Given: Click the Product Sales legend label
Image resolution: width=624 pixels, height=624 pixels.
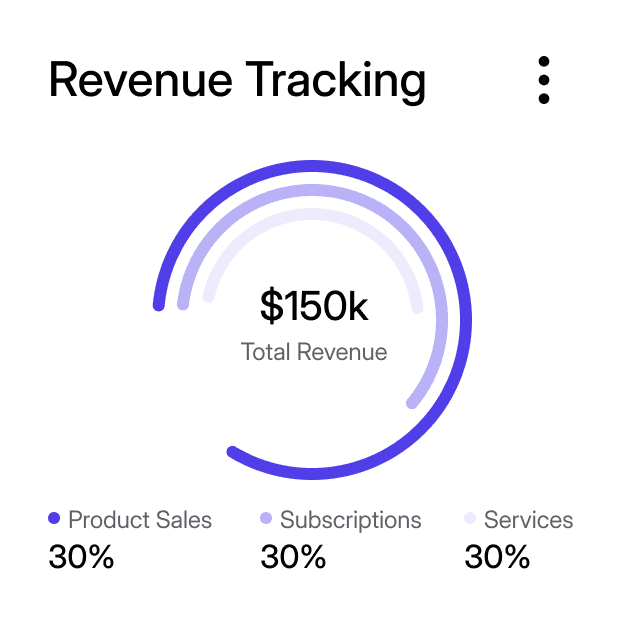Looking at the screenshot, I should pos(140,519).
